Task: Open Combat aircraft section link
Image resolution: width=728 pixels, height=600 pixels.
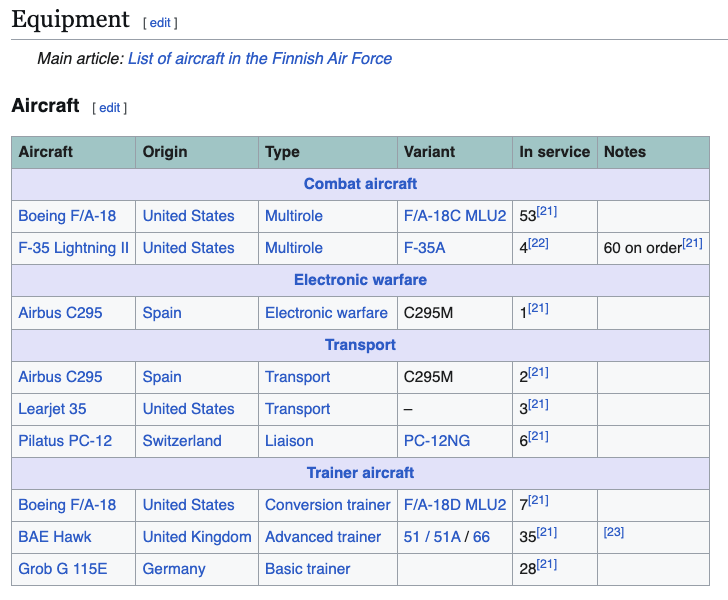Action: click(360, 184)
